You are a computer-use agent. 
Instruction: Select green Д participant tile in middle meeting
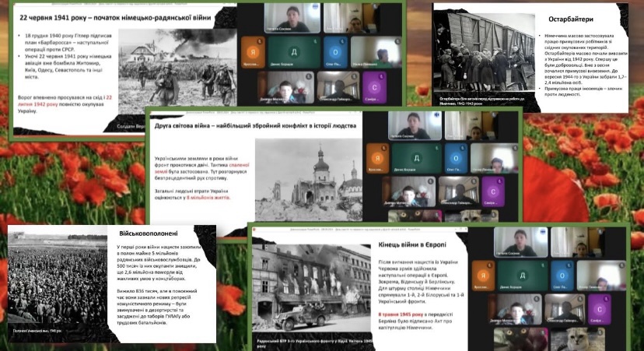coord(416,158)
